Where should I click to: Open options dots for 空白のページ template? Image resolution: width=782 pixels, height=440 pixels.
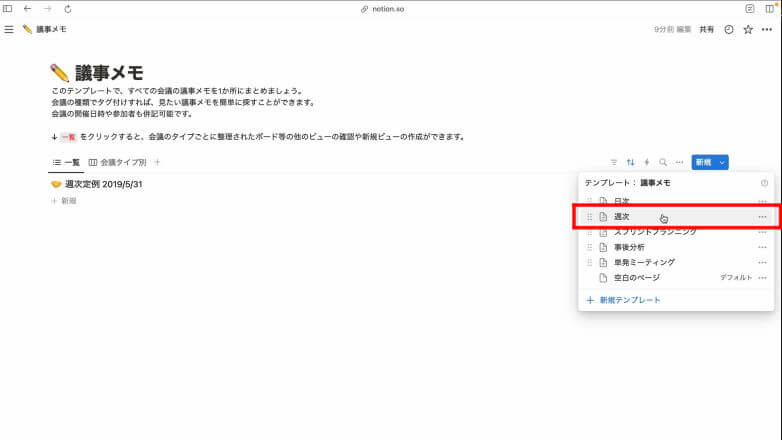(762, 277)
